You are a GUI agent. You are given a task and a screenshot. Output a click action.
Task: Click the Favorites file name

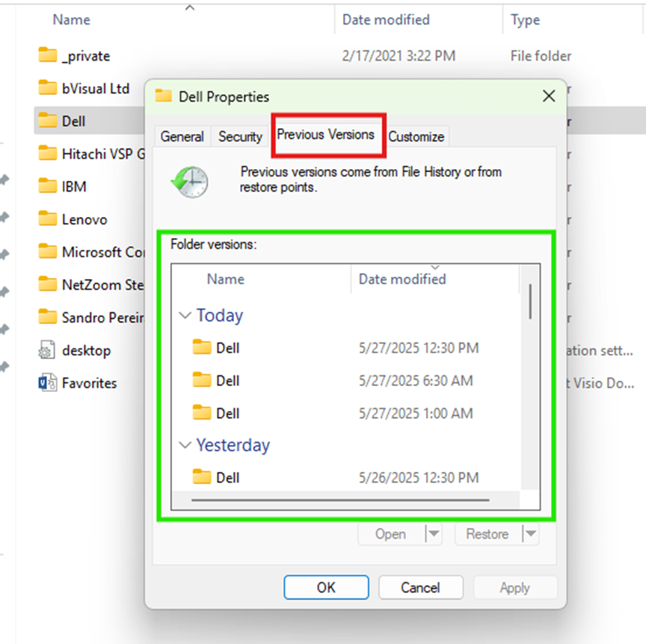pyautogui.click(x=90, y=383)
